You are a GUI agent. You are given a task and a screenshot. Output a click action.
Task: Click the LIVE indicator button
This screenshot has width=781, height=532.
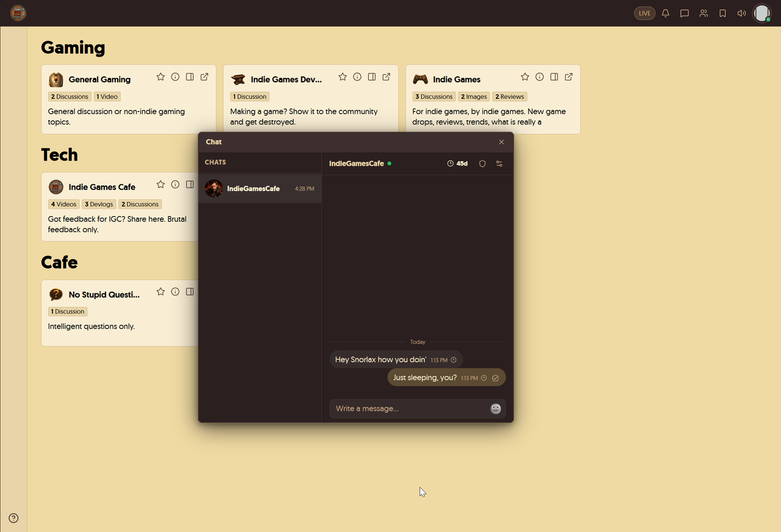(x=644, y=13)
